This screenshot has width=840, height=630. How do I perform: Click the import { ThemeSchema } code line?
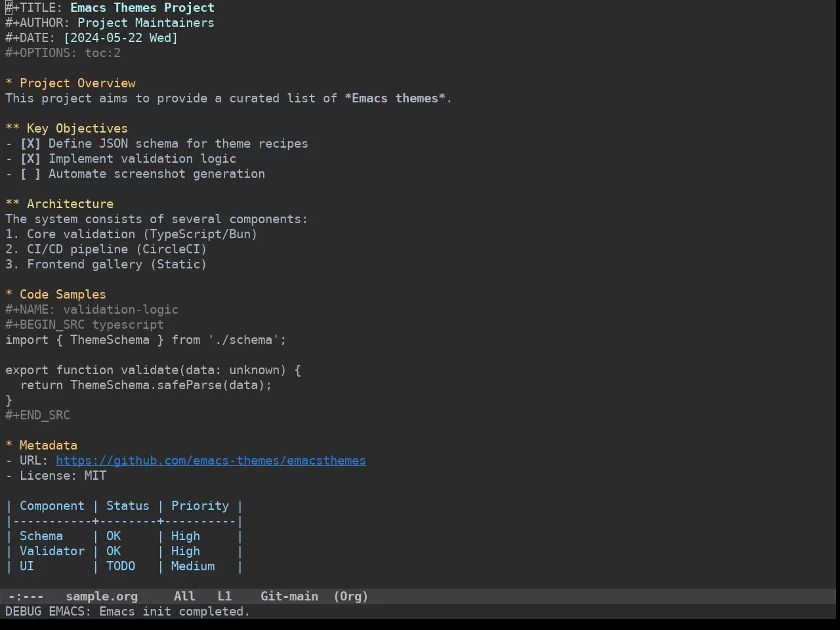146,340
